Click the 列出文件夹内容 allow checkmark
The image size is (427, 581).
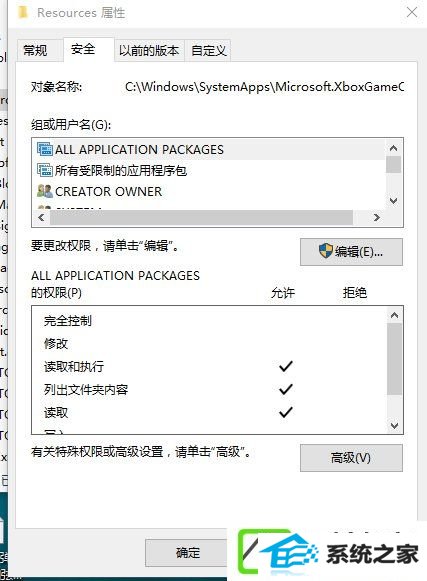286,389
